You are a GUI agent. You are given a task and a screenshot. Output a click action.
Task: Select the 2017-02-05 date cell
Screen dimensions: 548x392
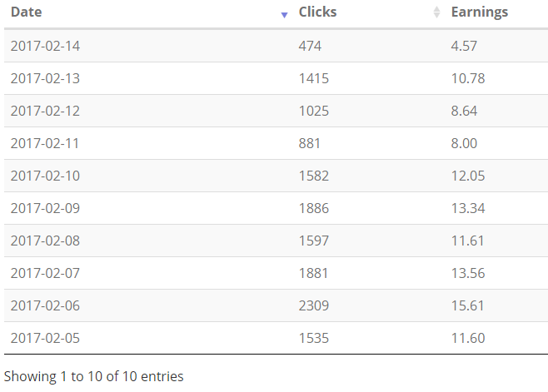[x=45, y=338]
